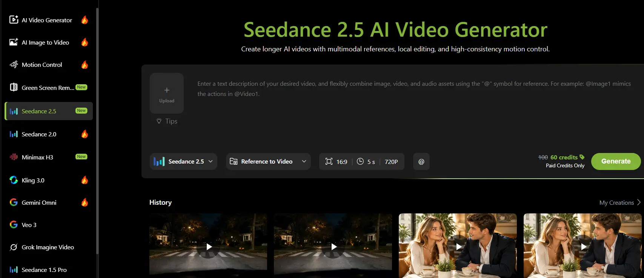
Task: Click the Motion Control running figure icon
Action: click(x=14, y=65)
